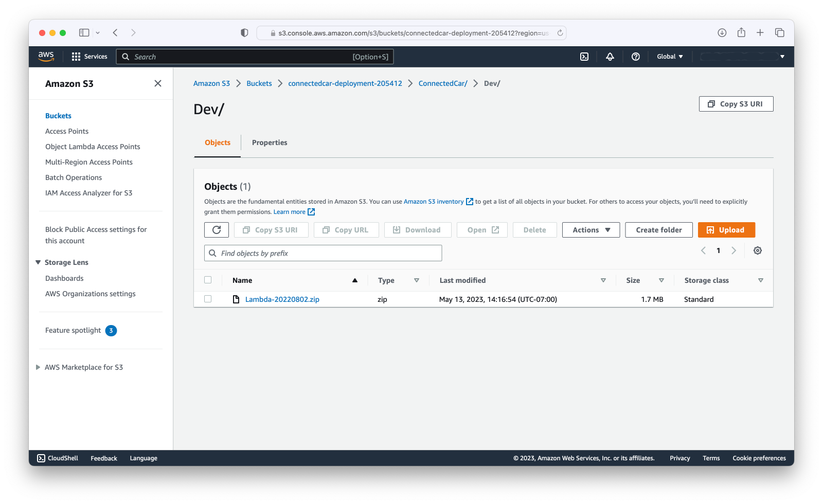This screenshot has width=823, height=504.
Task: Check the Lambda-20220802.zip row checkbox
Action: coord(208,299)
